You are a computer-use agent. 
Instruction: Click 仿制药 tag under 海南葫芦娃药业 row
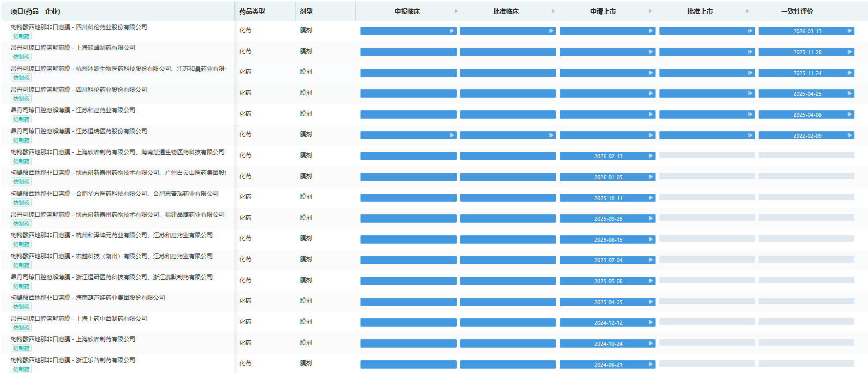[21, 307]
